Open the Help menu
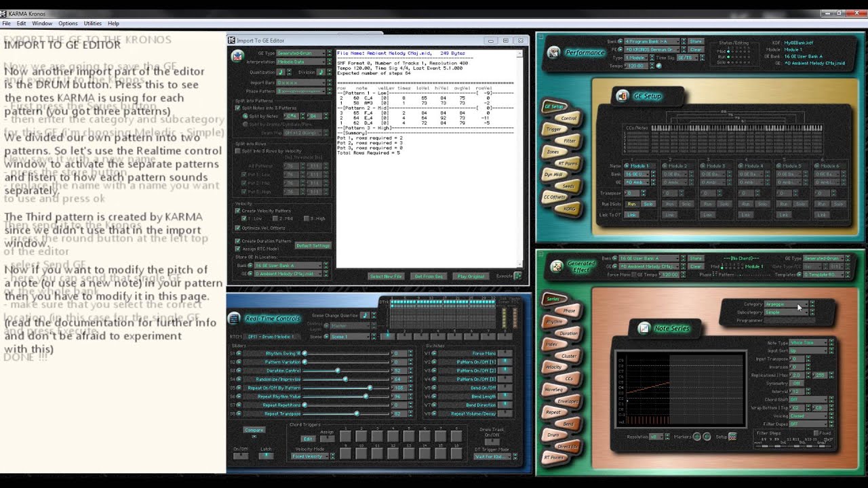Viewport: 868px width, 488px height. (x=113, y=23)
